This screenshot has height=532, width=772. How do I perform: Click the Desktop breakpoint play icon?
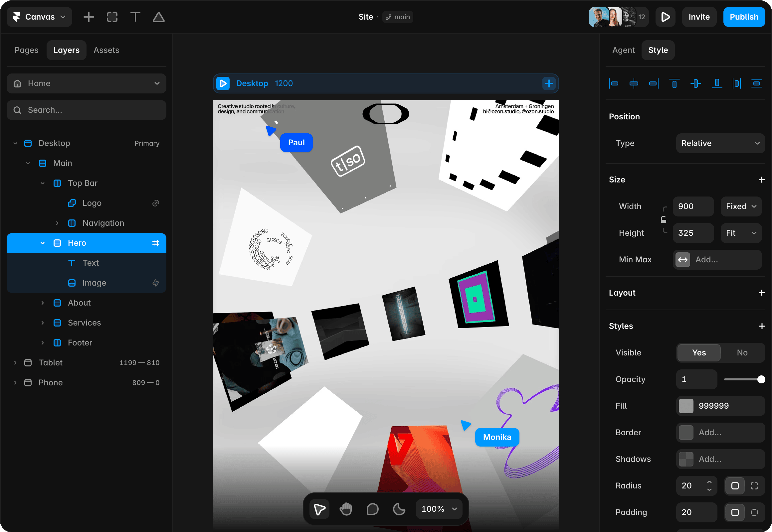(x=223, y=83)
